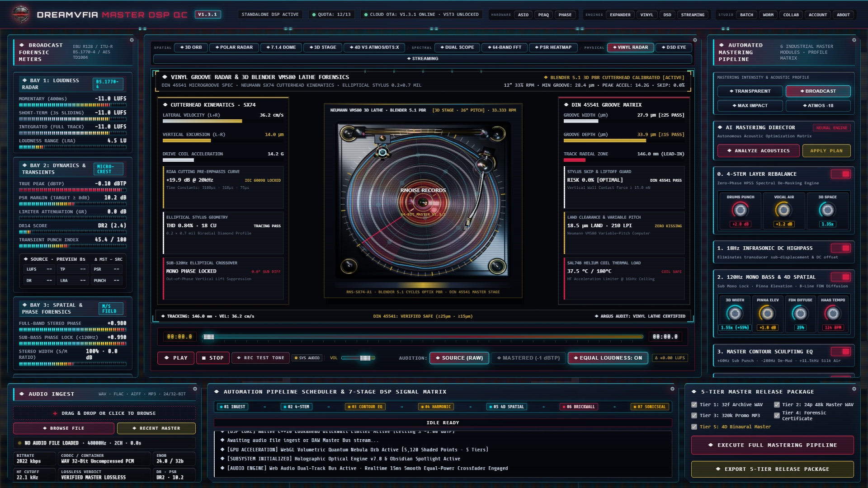Click the playback timeline scrubber
This screenshot has height=488, width=868.
208,337
